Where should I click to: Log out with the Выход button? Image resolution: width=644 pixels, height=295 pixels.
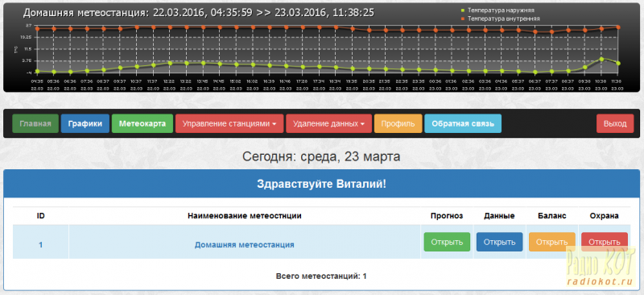pyautogui.click(x=615, y=124)
